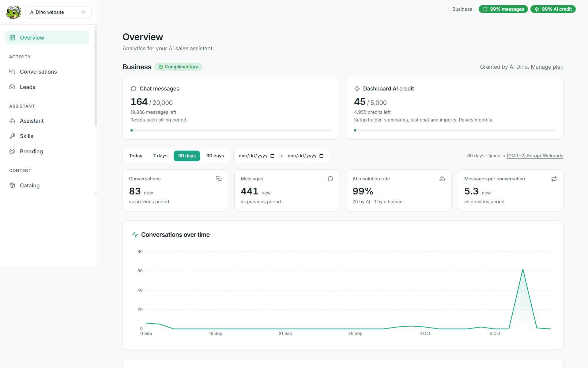The image size is (588, 368).
Task: Click the chart peak after 6 Oct
Action: point(523,269)
